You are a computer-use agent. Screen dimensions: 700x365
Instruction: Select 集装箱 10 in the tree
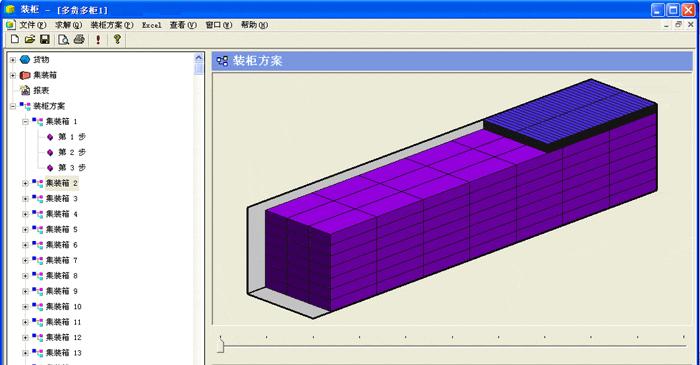(x=63, y=307)
